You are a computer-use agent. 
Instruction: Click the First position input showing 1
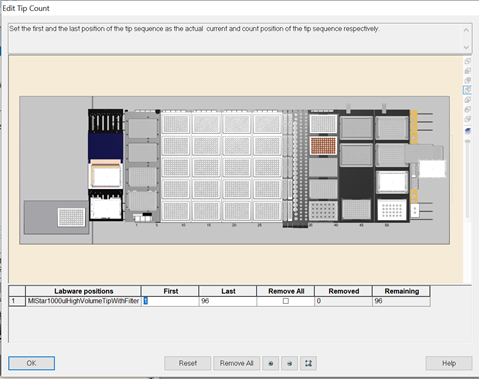[170, 301]
